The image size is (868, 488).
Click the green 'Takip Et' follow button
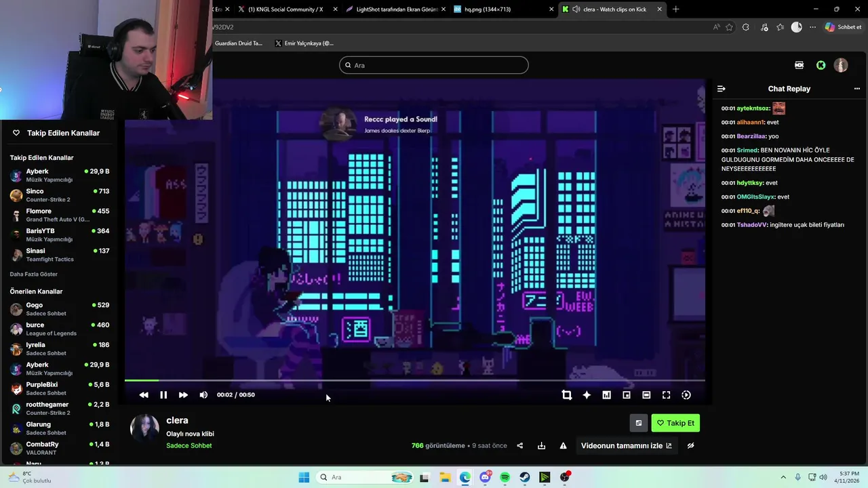point(675,423)
